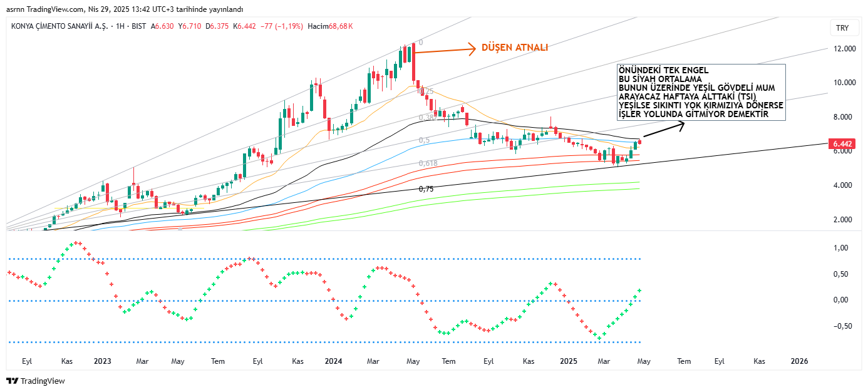
Task: Click the 0,618 Fibonacci level label
Action: [x=428, y=163]
